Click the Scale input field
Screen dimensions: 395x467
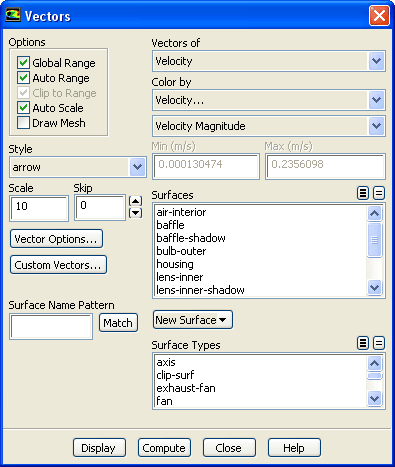[39, 208]
